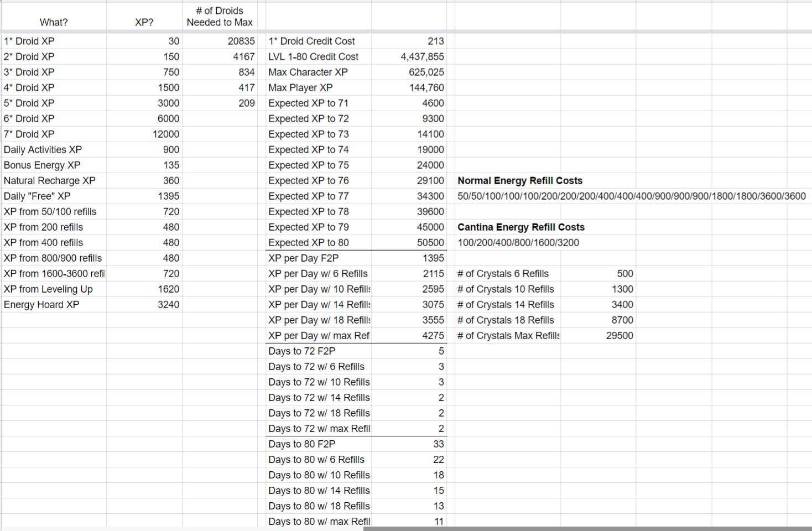Image resolution: width=812 pixels, height=531 pixels.
Task: Click the 4,437,855 credit cost value
Action: [409, 56]
